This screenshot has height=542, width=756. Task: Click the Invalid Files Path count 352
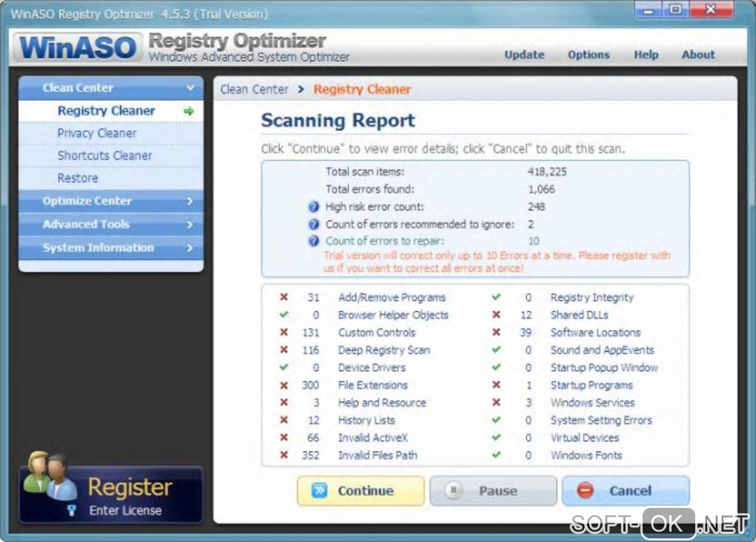pos(311,455)
